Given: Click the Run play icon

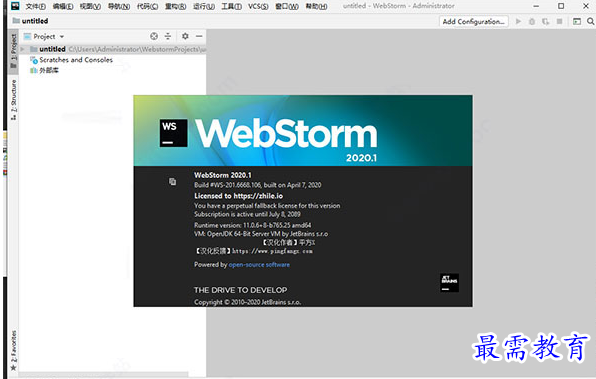Looking at the screenshot, I should [518, 21].
